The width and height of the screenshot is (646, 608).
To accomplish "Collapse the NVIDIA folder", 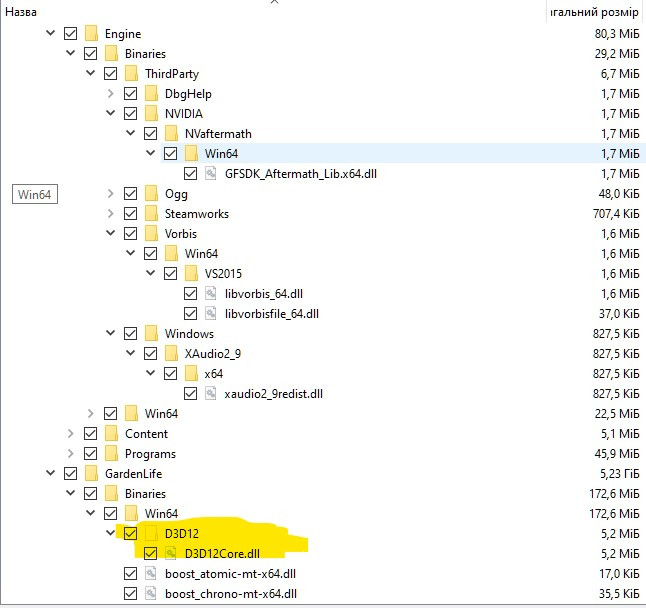I will (110, 112).
